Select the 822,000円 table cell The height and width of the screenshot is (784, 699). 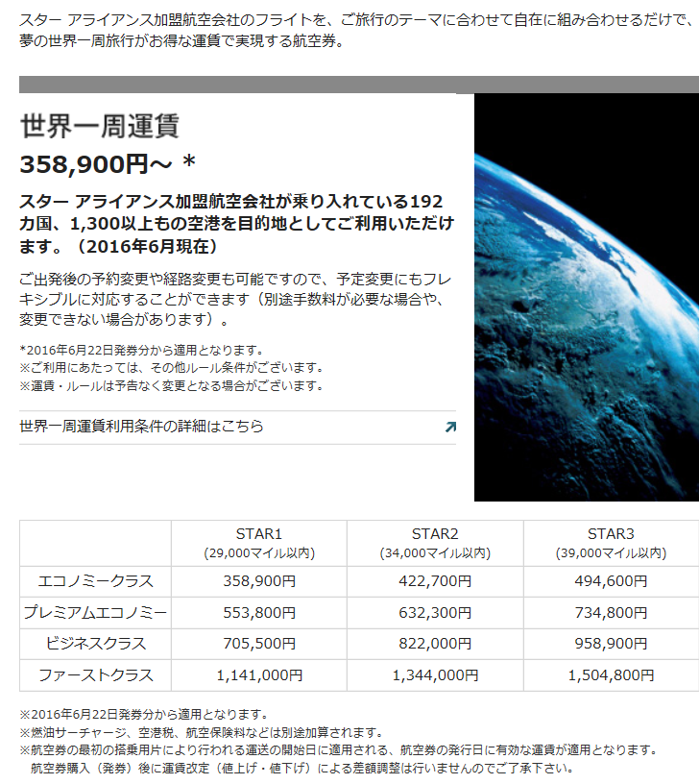click(x=435, y=644)
